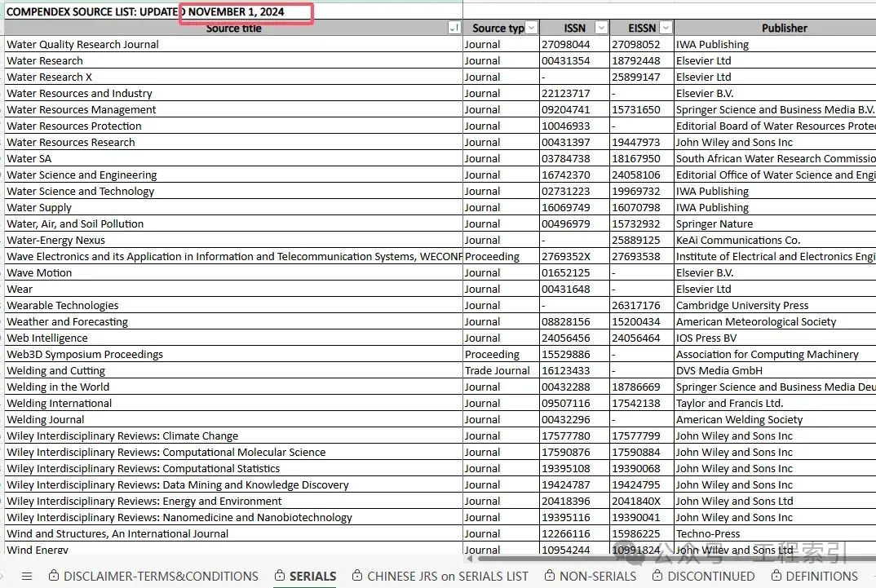
Task: Select the COMPENDEX SOURCE LIST title cell
Action: pyautogui.click(x=233, y=11)
